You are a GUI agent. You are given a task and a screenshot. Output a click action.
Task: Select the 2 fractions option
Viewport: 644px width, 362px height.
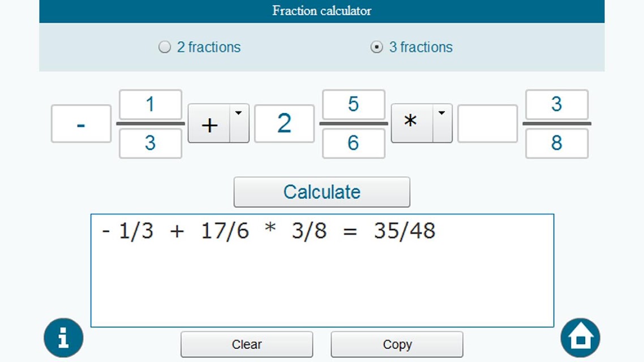pyautogui.click(x=165, y=47)
